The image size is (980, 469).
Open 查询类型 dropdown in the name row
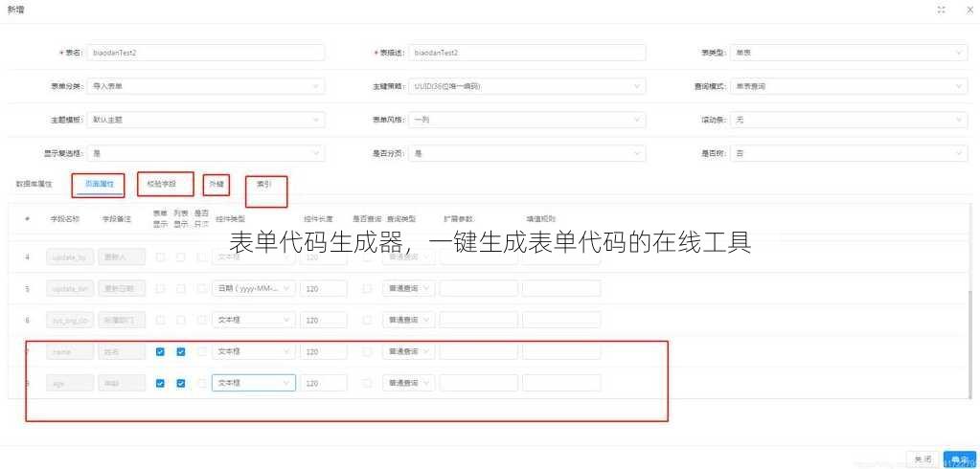[409, 351]
